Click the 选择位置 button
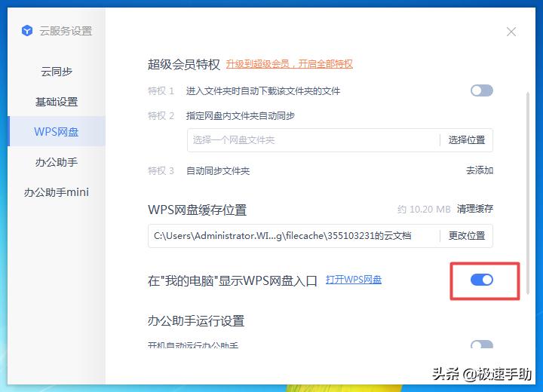This screenshot has width=543, height=392. coord(467,140)
